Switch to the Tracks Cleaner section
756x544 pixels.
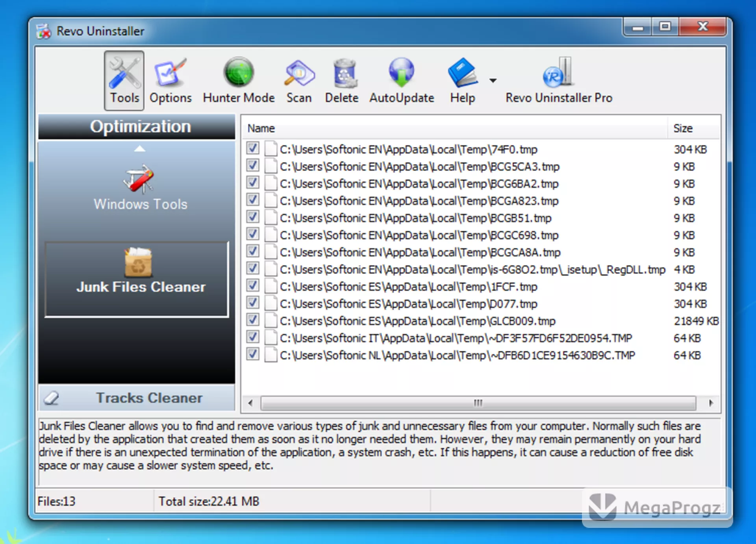click(x=137, y=398)
